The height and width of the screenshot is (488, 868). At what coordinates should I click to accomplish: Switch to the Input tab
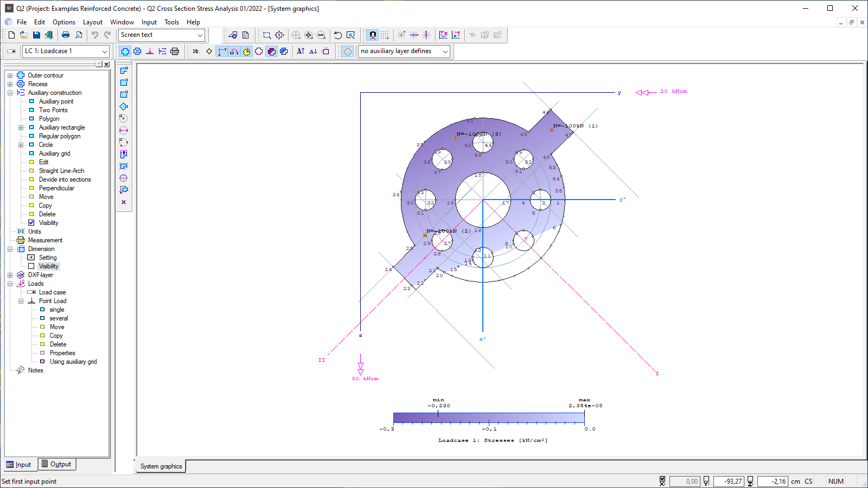coord(20,465)
